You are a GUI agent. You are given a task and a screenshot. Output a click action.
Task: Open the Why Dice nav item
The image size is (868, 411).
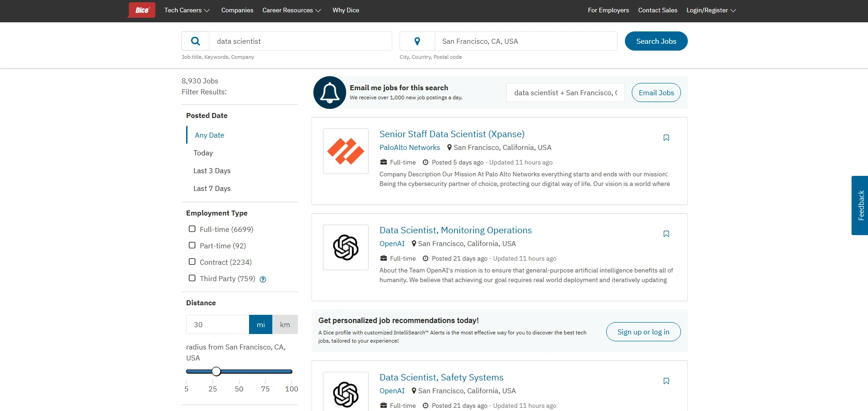pos(346,10)
